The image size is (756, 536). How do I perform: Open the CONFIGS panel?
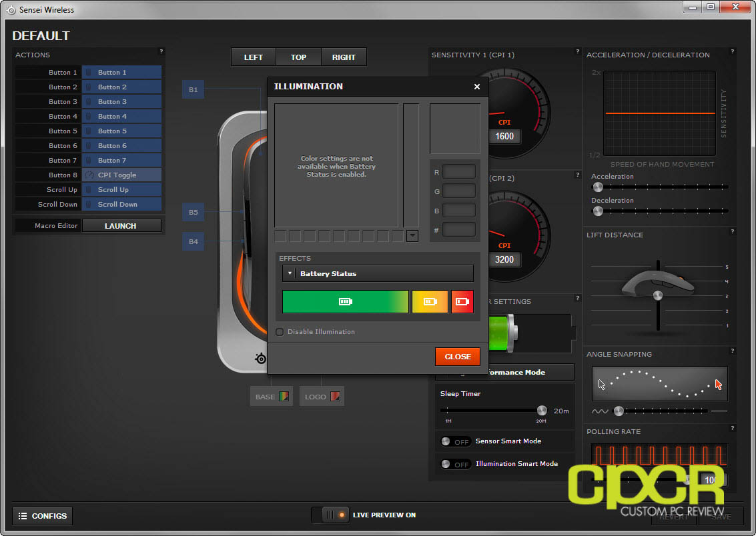click(43, 516)
